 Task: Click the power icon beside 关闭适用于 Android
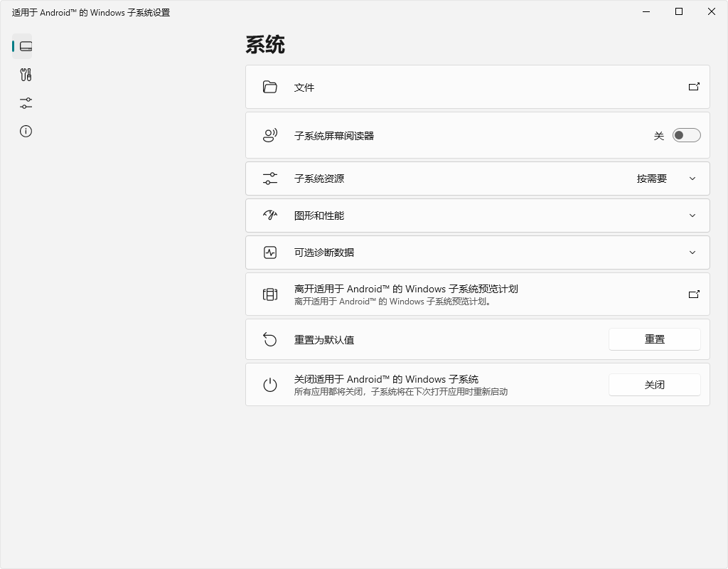(x=269, y=385)
